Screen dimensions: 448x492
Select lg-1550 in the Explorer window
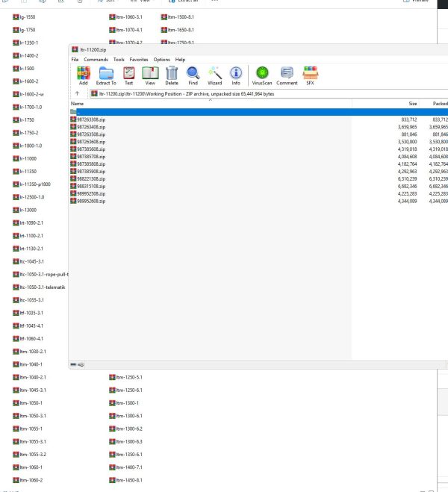pyautogui.click(x=24, y=17)
